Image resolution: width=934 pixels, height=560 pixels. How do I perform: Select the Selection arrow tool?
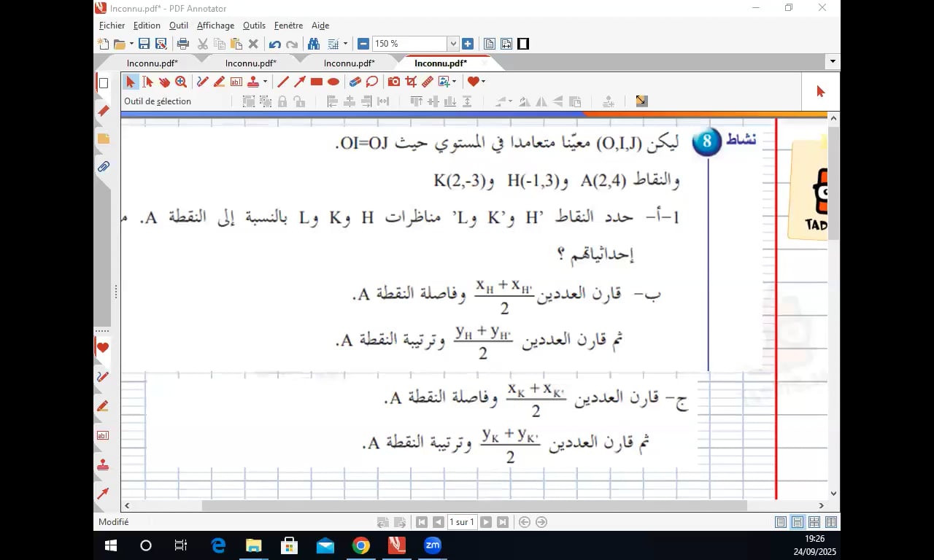point(131,82)
